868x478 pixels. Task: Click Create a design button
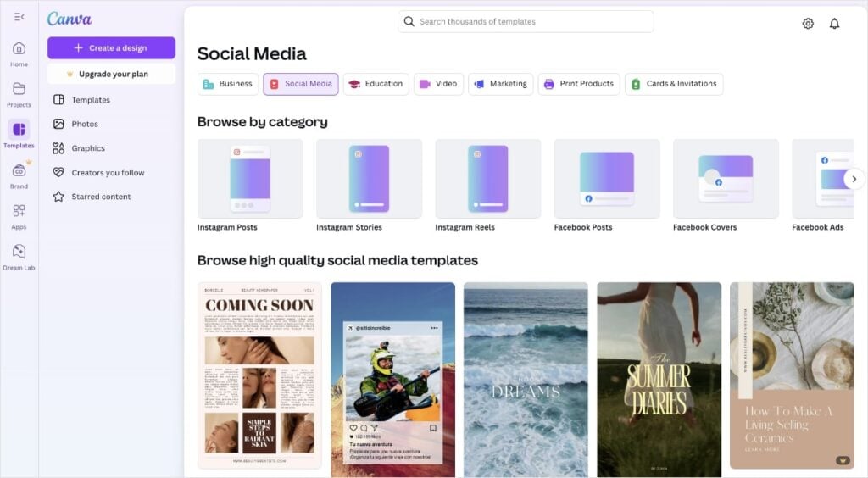pyautogui.click(x=111, y=48)
